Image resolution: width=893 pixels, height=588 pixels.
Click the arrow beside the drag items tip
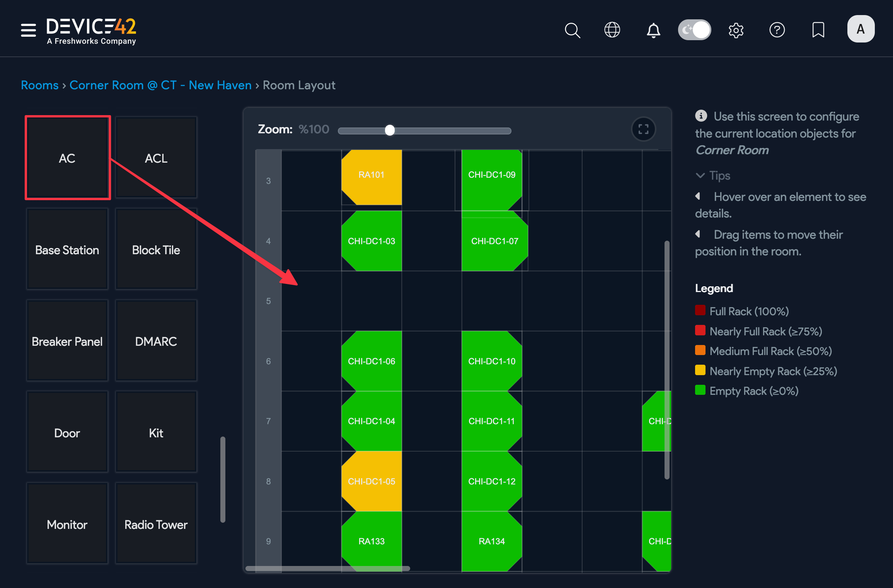pos(698,234)
